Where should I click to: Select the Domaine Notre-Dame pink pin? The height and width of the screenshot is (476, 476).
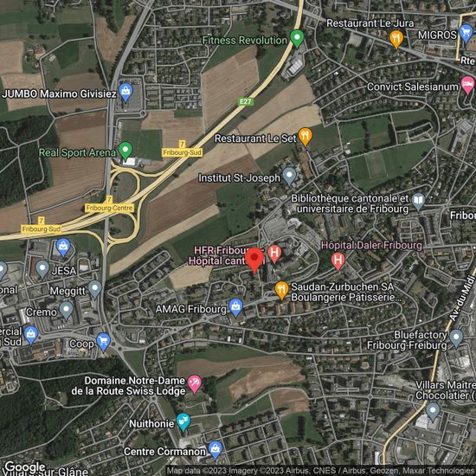point(195,384)
